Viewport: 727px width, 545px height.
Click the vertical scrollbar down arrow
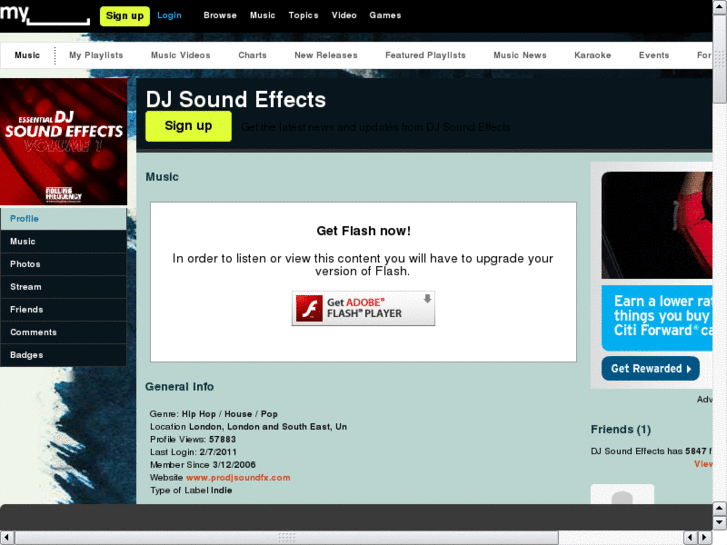[x=720, y=523]
